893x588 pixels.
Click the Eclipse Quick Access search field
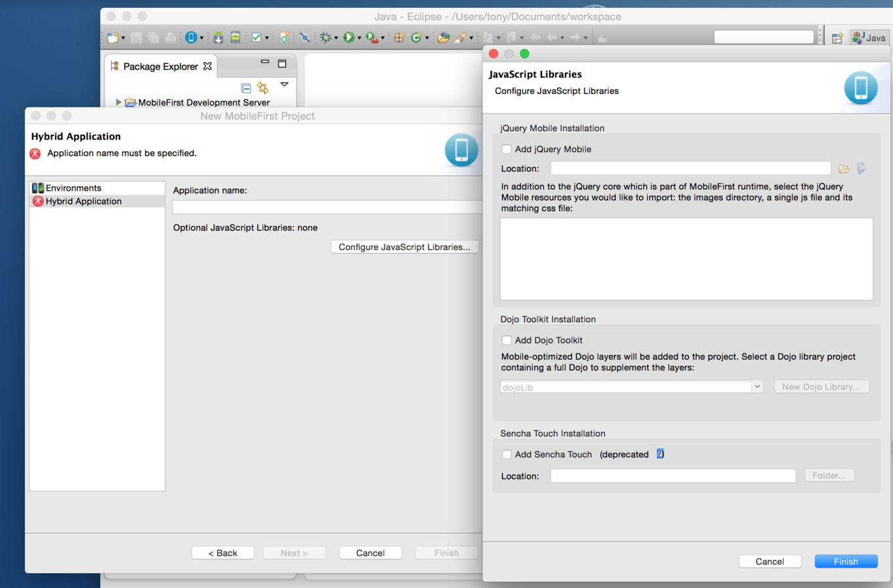coord(764,37)
